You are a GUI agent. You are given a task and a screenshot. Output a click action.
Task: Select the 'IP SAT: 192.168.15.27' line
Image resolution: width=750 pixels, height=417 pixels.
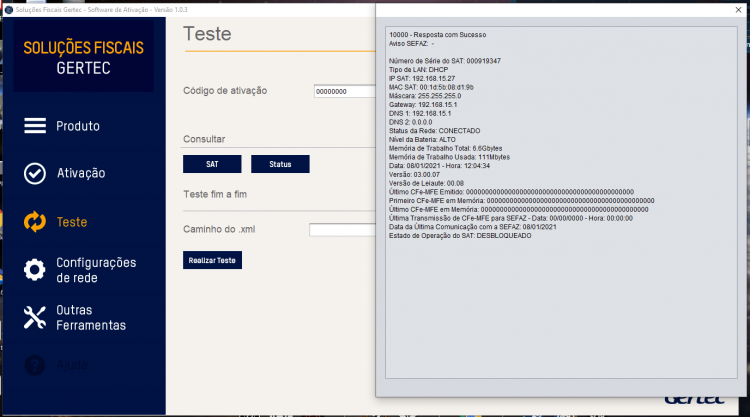(x=421, y=78)
